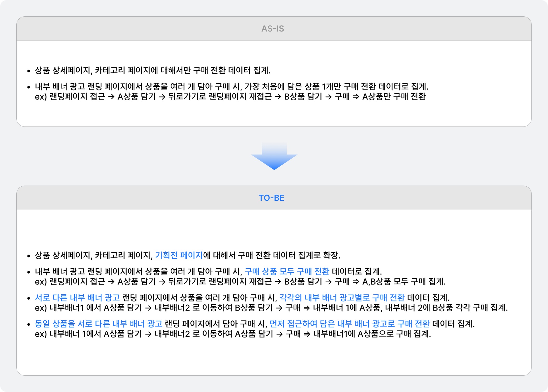
Task: Click the bullet point before '동일 상품을' line
Action: [29, 324]
